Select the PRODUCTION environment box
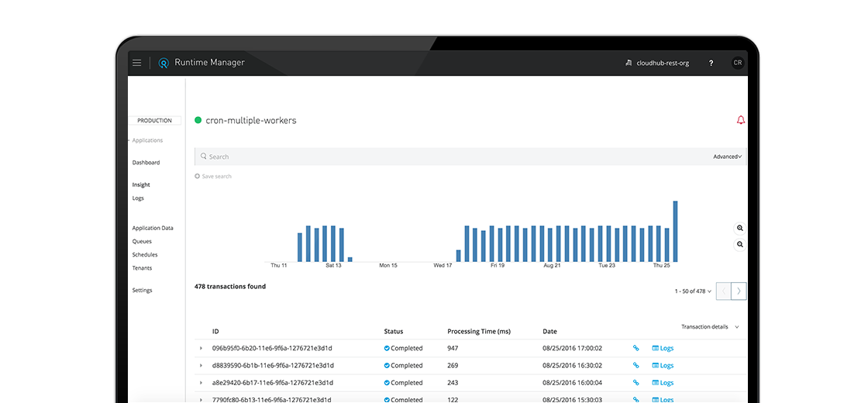 (154, 121)
